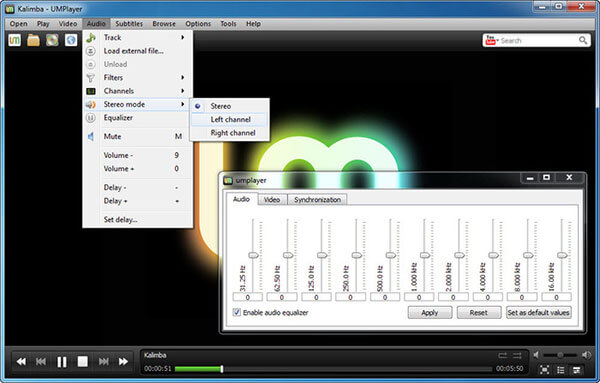Fast forward using the double-right arrow button
Image resolution: width=600 pixels, height=383 pixels.
[123, 361]
